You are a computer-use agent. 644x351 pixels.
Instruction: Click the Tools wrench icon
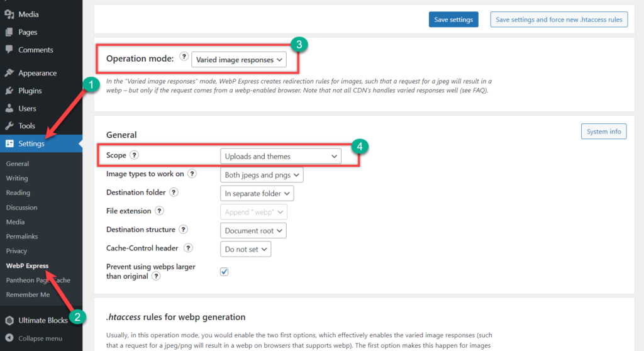9,126
